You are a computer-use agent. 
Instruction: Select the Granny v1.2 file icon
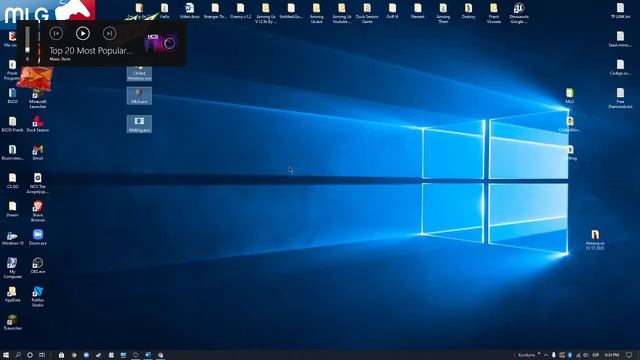[240, 11]
